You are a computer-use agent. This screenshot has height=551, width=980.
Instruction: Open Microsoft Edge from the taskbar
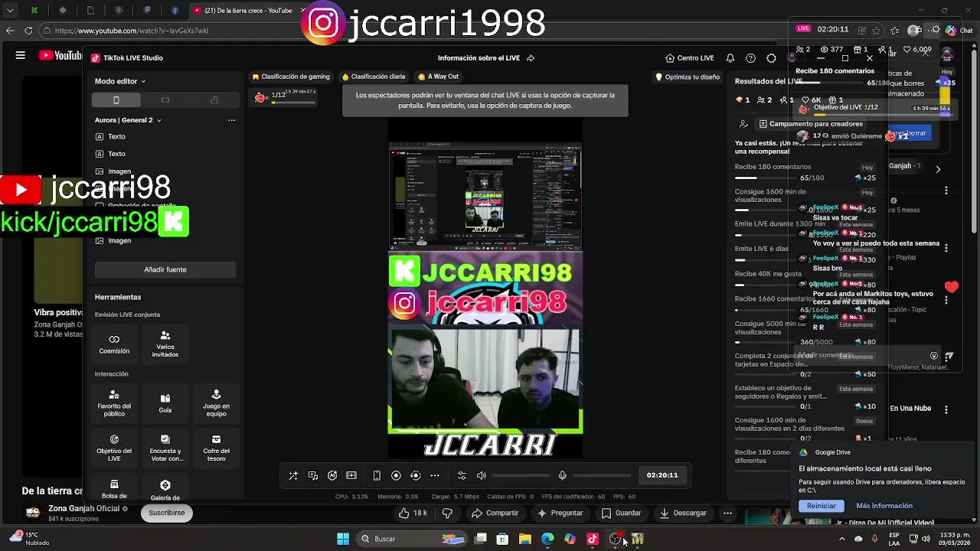[x=547, y=539]
